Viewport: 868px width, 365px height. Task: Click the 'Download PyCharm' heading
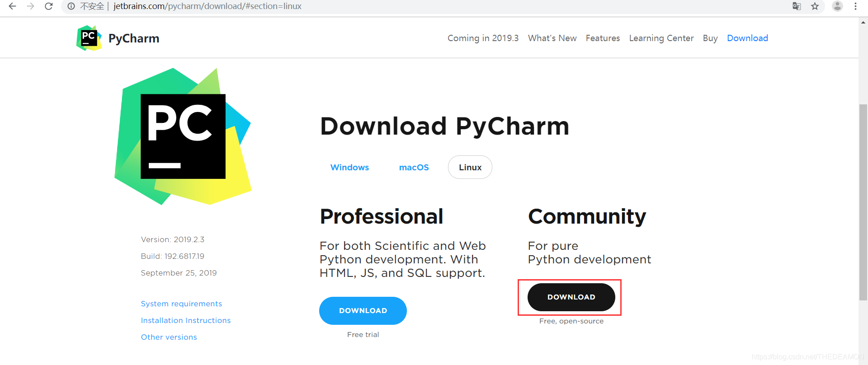click(445, 126)
